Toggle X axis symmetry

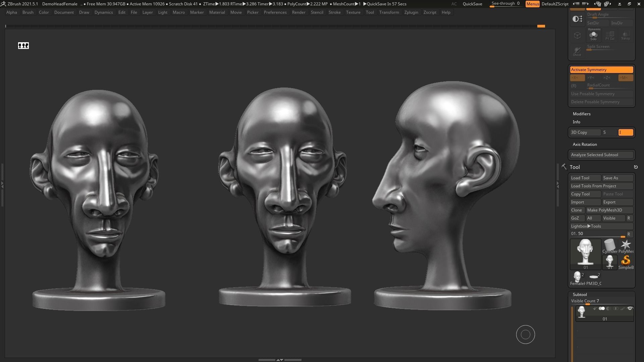click(577, 78)
